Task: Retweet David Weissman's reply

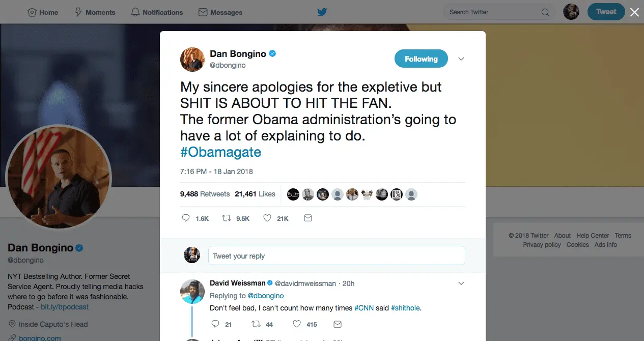Action: [x=256, y=324]
